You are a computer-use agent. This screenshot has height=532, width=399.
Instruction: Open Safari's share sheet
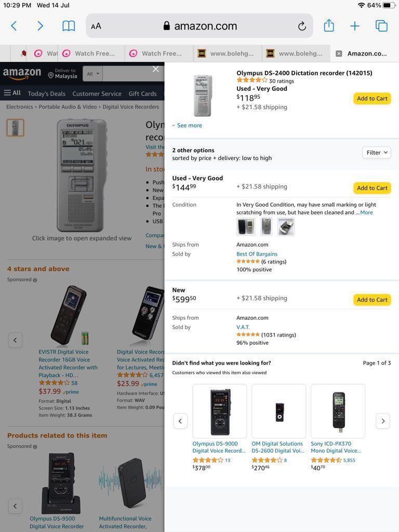[329, 25]
